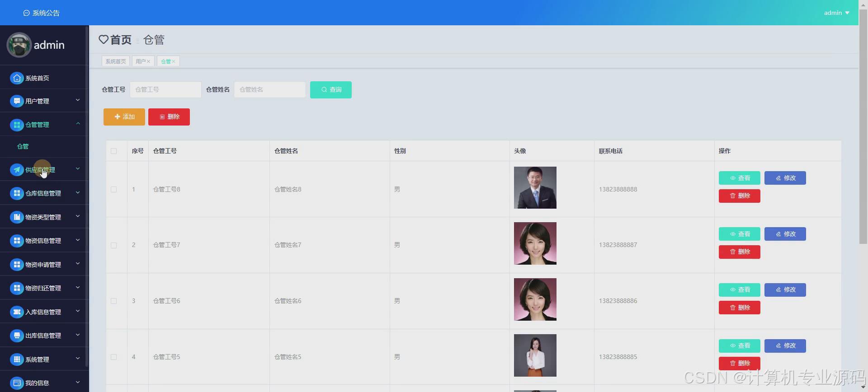Click the heart icon beside 首页
This screenshot has width=868, height=392.
click(x=104, y=40)
